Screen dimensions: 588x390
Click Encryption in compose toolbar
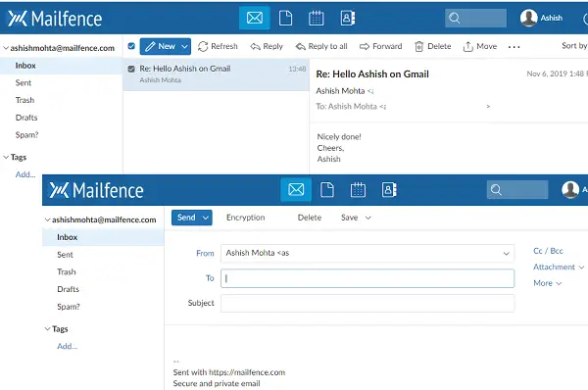tap(246, 218)
